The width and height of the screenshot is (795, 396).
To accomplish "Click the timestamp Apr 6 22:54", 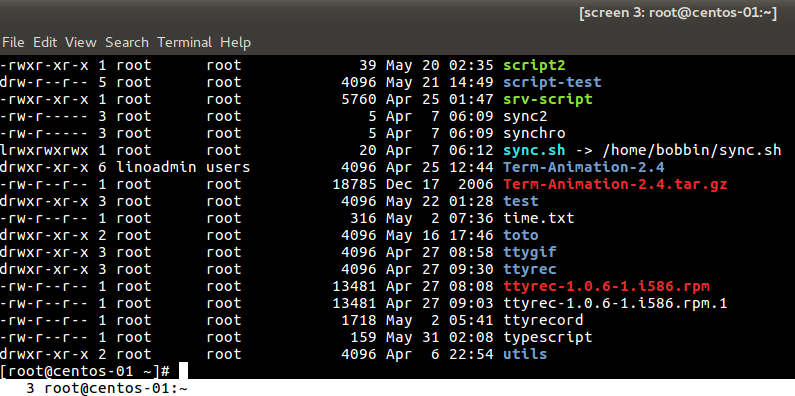I will click(x=439, y=354).
